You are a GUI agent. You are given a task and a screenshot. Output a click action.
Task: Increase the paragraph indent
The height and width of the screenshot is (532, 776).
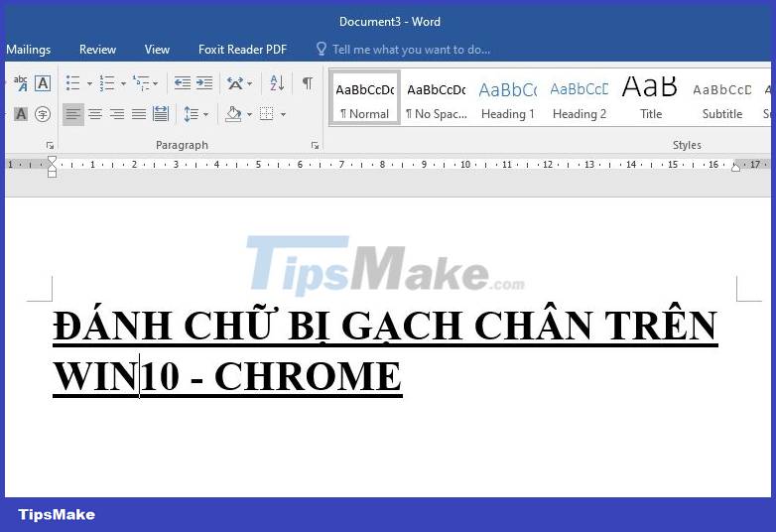(203, 83)
